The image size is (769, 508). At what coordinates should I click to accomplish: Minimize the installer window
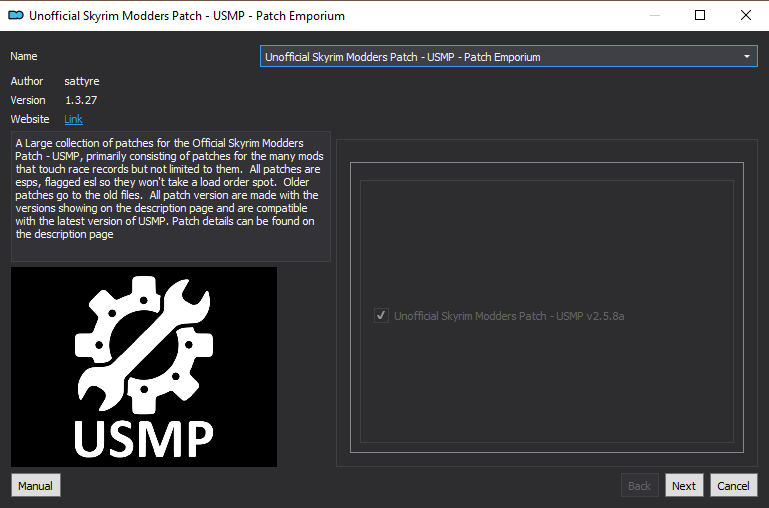(x=654, y=15)
